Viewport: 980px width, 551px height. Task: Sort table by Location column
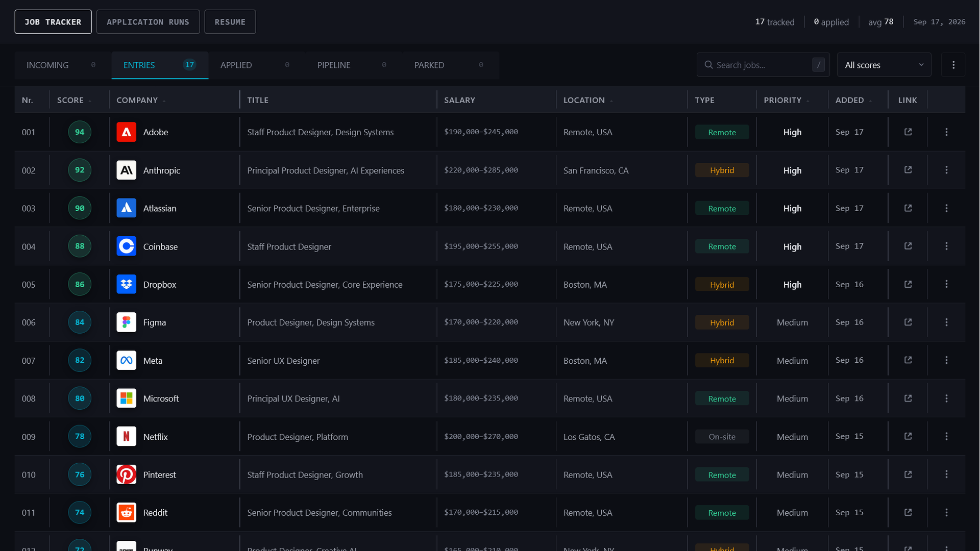tap(588, 100)
